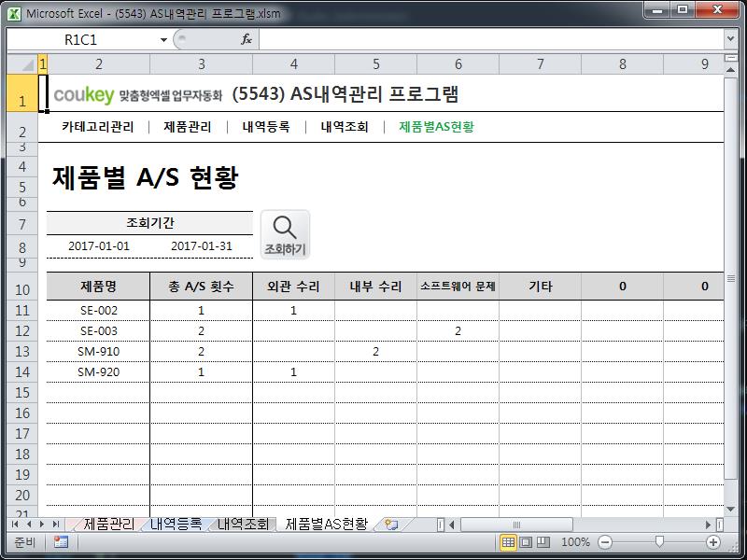
Task: Select the SE-003 product cell
Action: coord(99,331)
